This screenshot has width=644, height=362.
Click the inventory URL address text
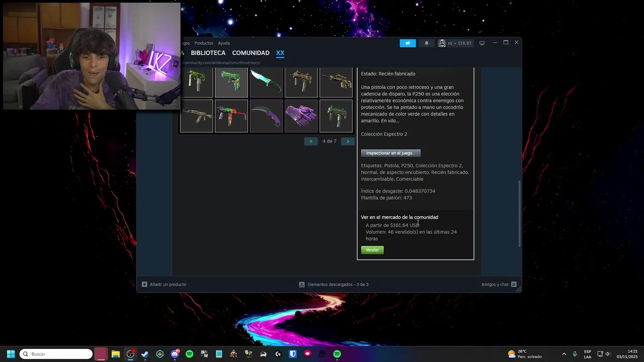click(x=220, y=63)
